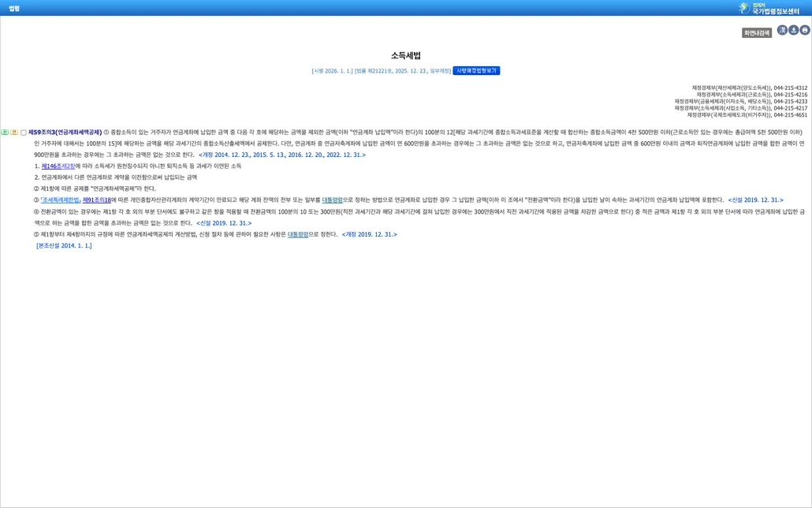Open the 화면내검색 in-page search

coord(757,32)
